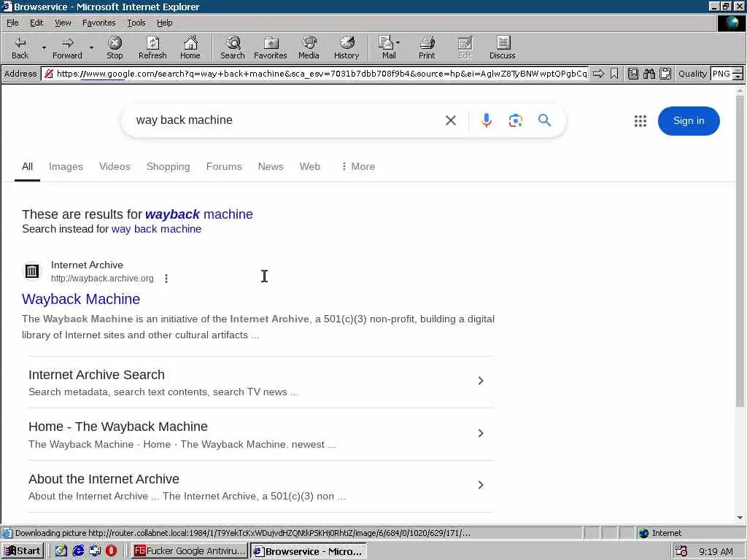Click the 'wayback machine' corrected query link
Viewport: 747px width, 560px height.
(x=199, y=214)
